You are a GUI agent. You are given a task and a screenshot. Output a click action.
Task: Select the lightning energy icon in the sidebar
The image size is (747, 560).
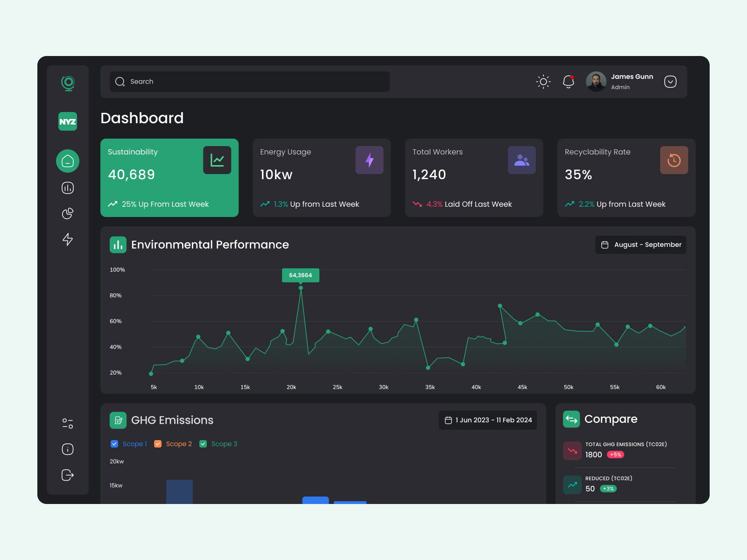[68, 240]
